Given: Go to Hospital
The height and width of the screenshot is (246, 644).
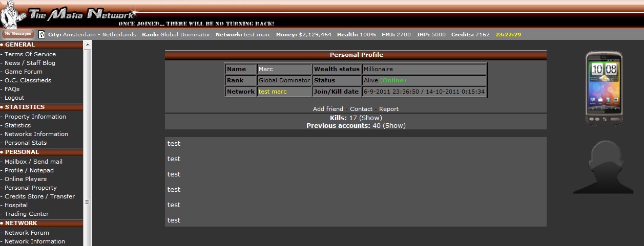Looking at the screenshot, I should point(16,205).
